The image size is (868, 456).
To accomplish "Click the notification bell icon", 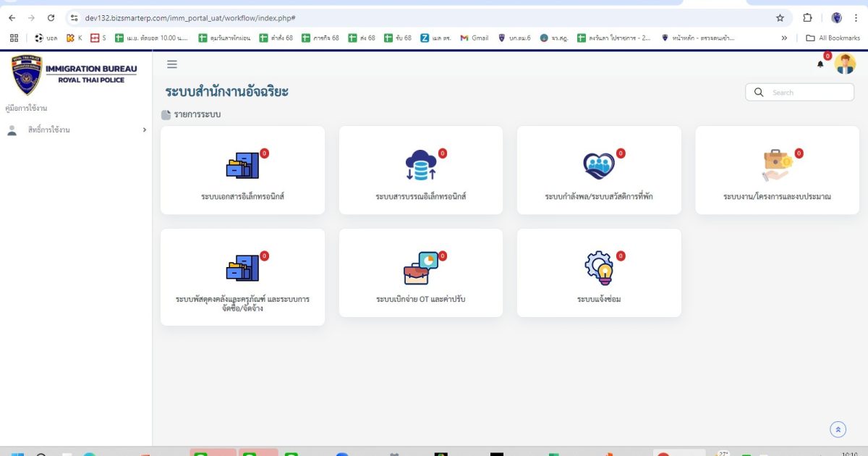I will [x=820, y=64].
